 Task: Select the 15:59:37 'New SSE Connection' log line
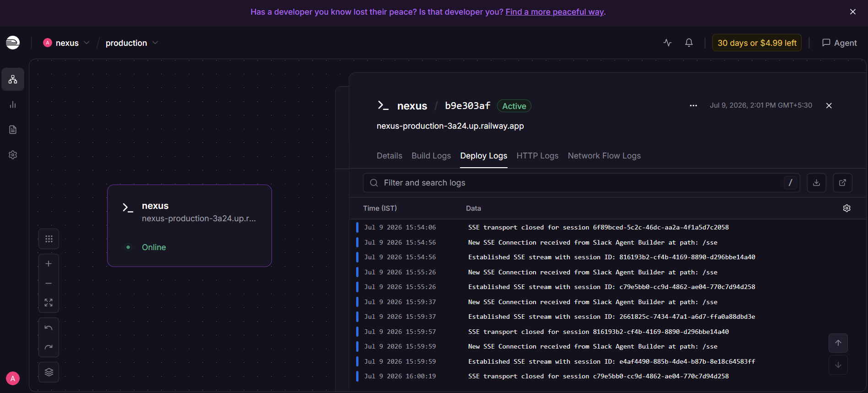(608, 302)
